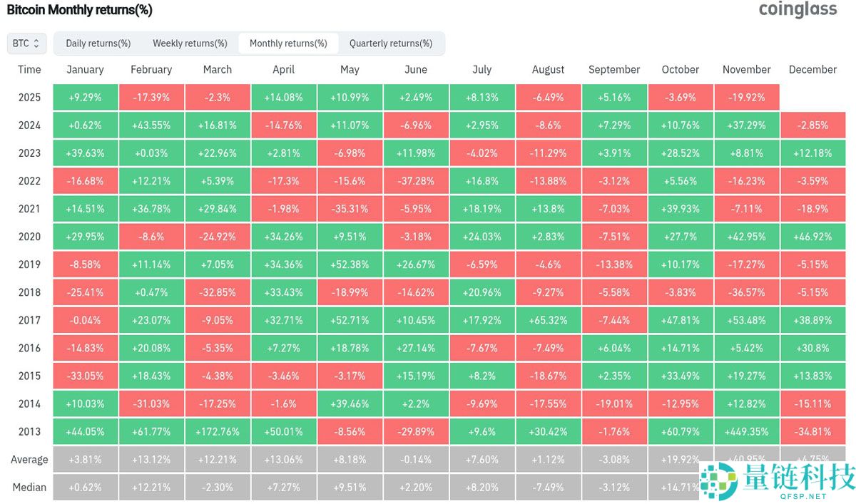Click the February average cell showing +13.12%
Screen dimensions: 856x504
[151, 460]
